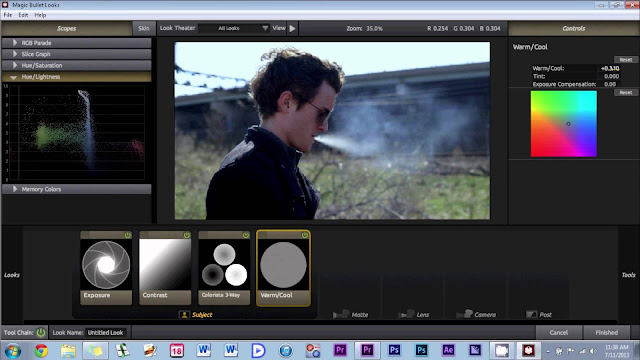Open the Controls panel header
This screenshot has width=640, height=360.
pyautogui.click(x=573, y=29)
